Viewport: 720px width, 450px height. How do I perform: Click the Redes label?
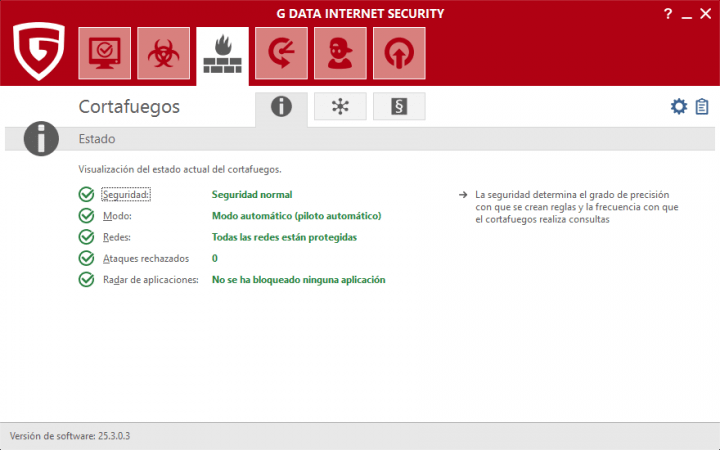117,237
